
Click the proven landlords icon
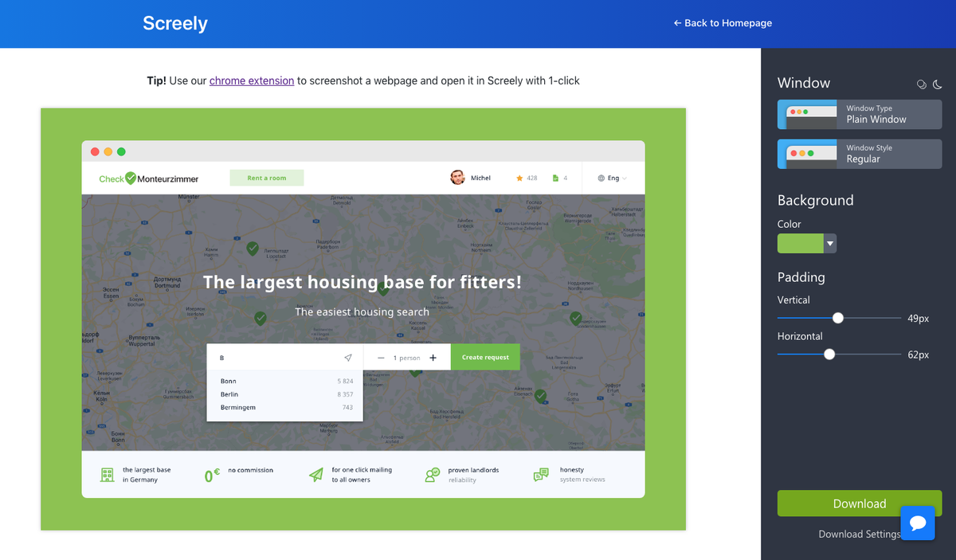coord(433,475)
